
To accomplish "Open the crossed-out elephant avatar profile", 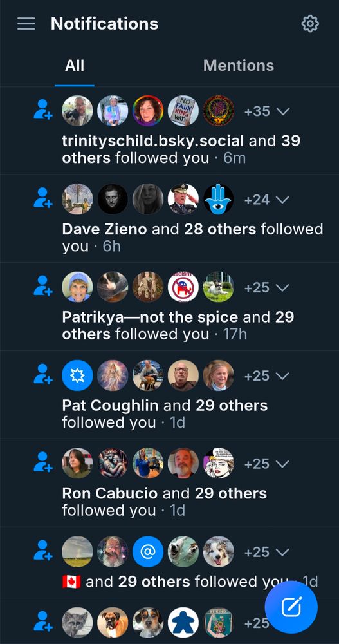I will [183, 287].
